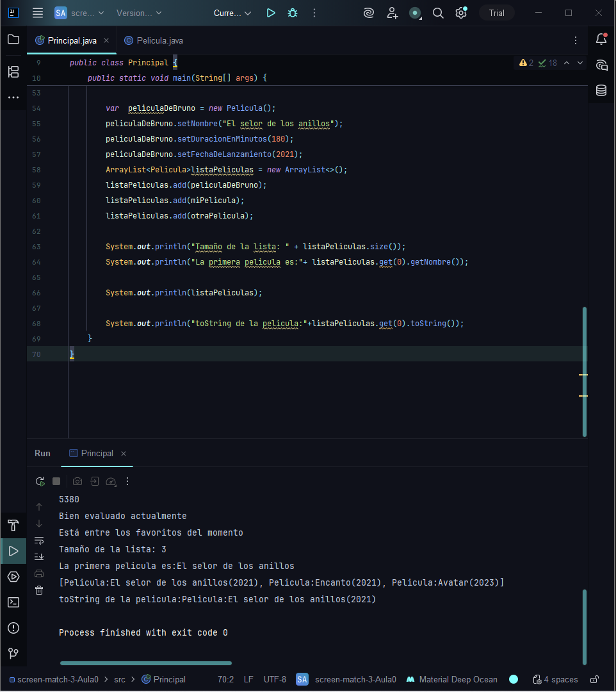Toggle scroll to end of console
The width and height of the screenshot is (616, 692).
click(39, 557)
